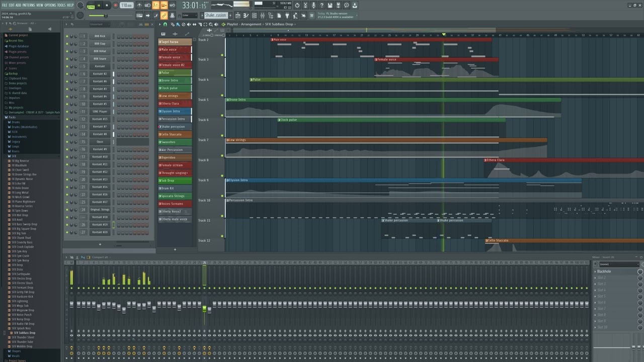This screenshot has width=644, height=362.
Task: Add new pattern with plus button
Action: pos(231,15)
